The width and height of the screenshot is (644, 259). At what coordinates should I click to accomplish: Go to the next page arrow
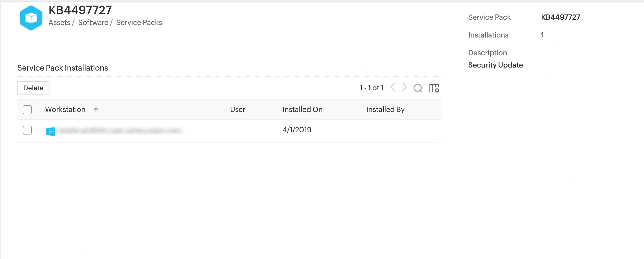pyautogui.click(x=404, y=88)
